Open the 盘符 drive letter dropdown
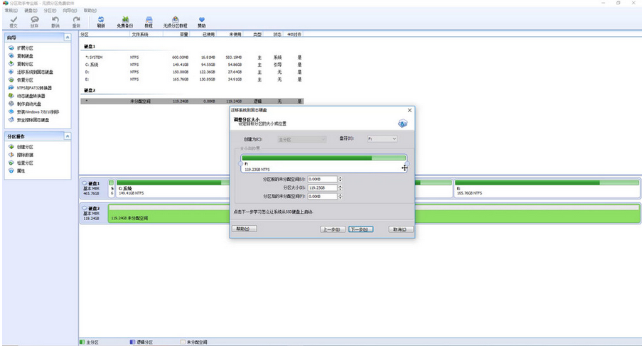Screen dimensions: 644x350 [382, 139]
